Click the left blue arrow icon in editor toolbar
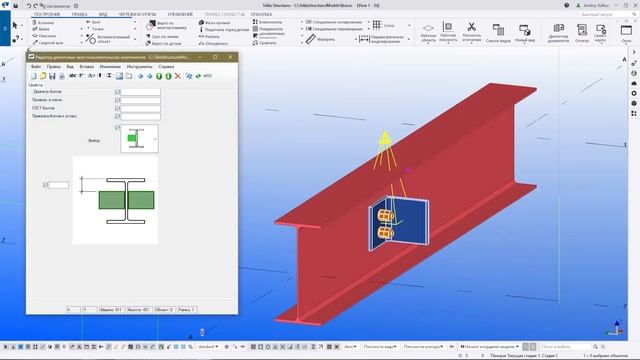The image size is (640, 360). 140,76
